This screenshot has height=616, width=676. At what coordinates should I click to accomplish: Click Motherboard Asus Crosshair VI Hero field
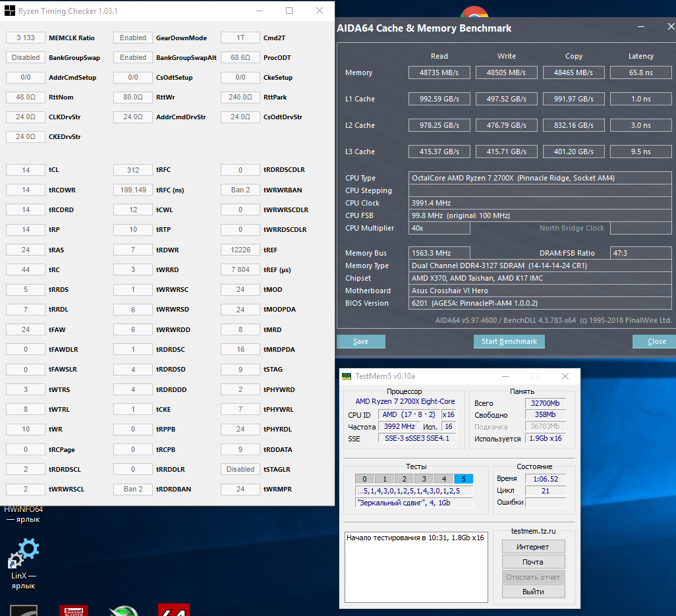pos(540,291)
